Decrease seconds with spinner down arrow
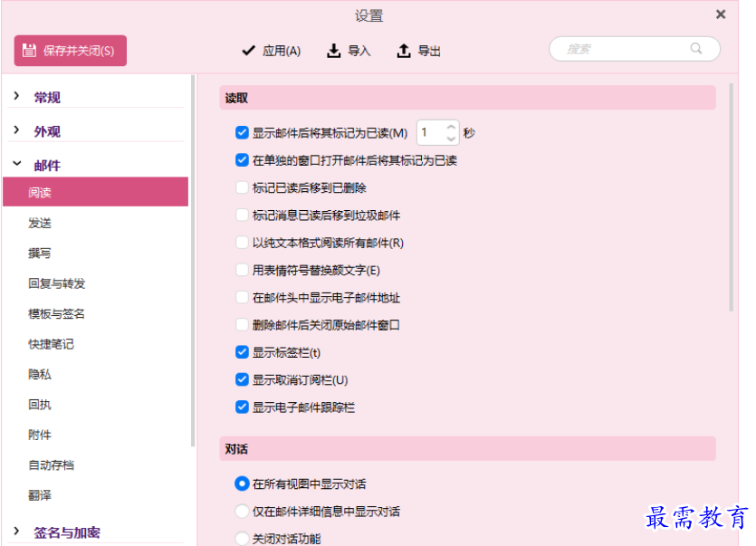Viewport: 756px width, 546px height. click(x=451, y=139)
